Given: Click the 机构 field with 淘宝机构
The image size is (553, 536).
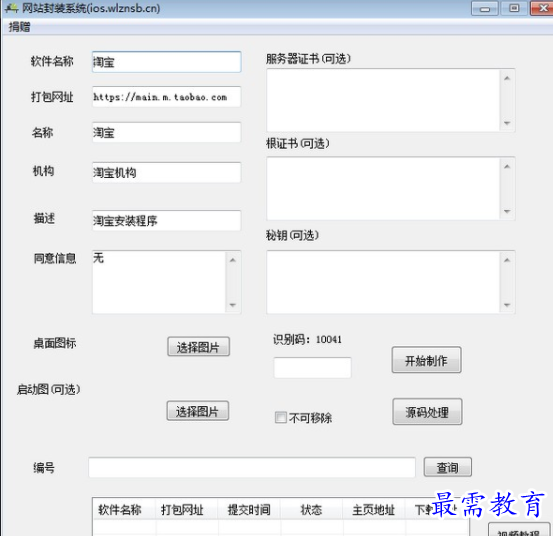Looking at the screenshot, I should click(166, 172).
